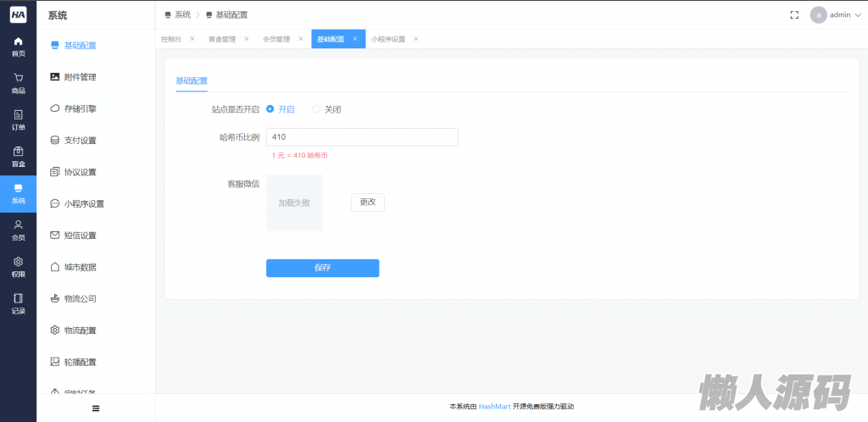Open the HashMart footer link

494,407
